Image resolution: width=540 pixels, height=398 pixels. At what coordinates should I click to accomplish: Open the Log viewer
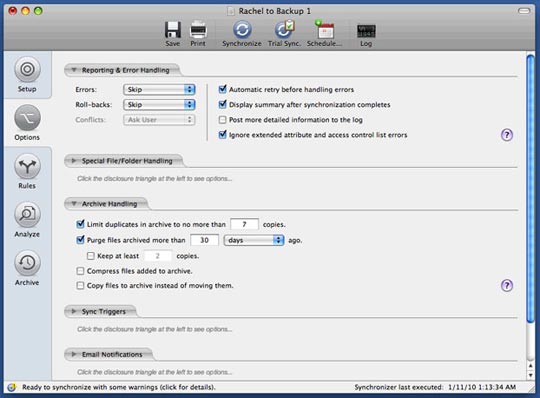(x=366, y=35)
